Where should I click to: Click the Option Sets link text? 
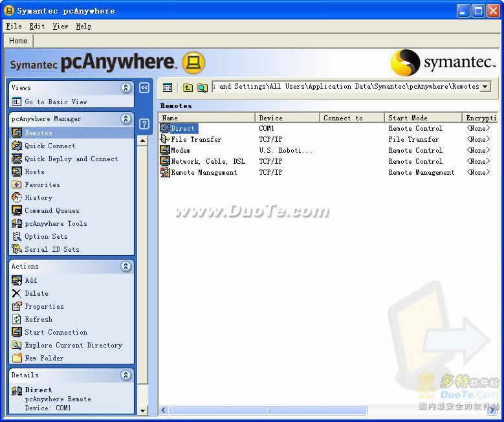[x=46, y=236]
